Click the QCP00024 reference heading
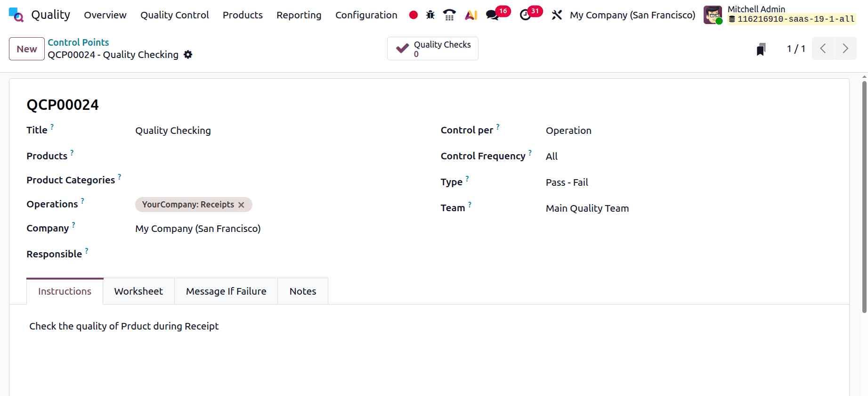Screen dimensions: 868x396 63,105
